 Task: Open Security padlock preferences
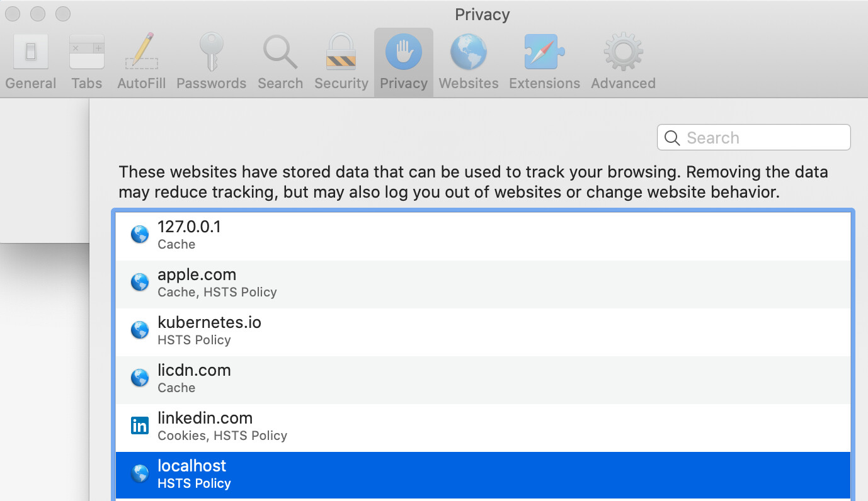[341, 62]
